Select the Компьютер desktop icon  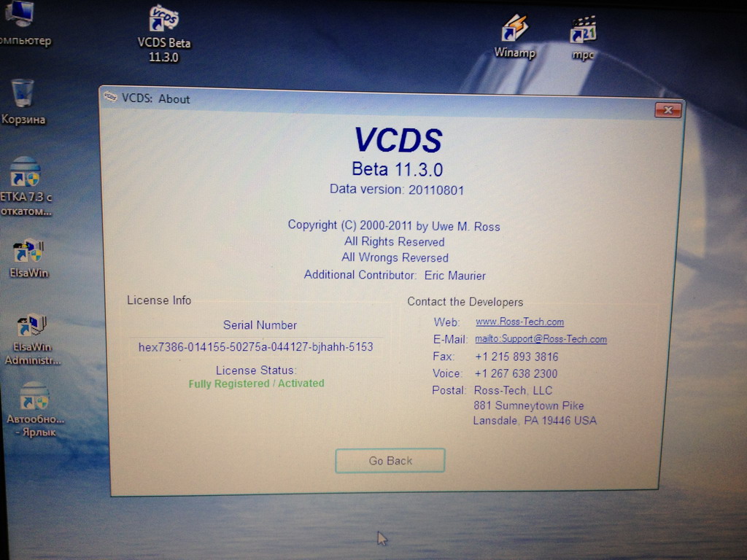pyautogui.click(x=20, y=15)
